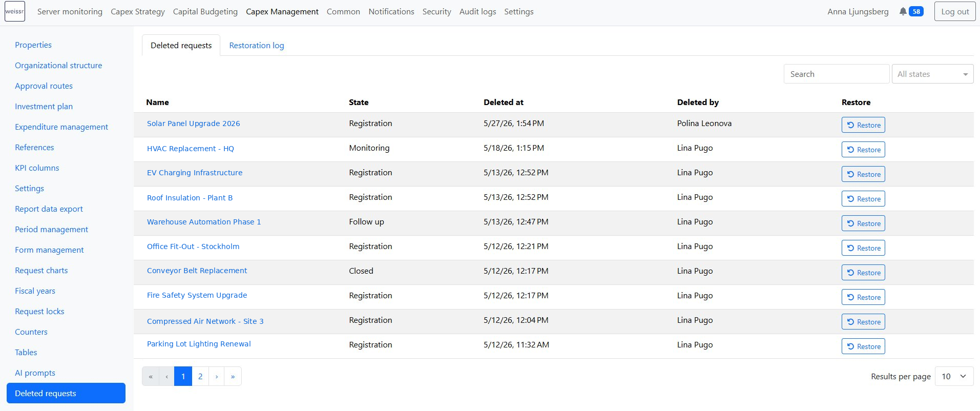
Task: Jump to last page arrow
Action: (233, 376)
